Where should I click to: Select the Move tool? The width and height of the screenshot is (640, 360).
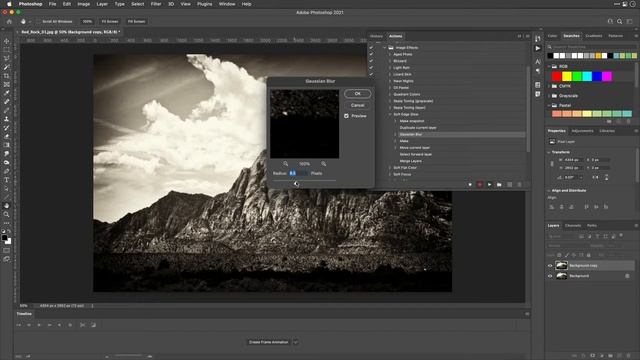click(7, 41)
